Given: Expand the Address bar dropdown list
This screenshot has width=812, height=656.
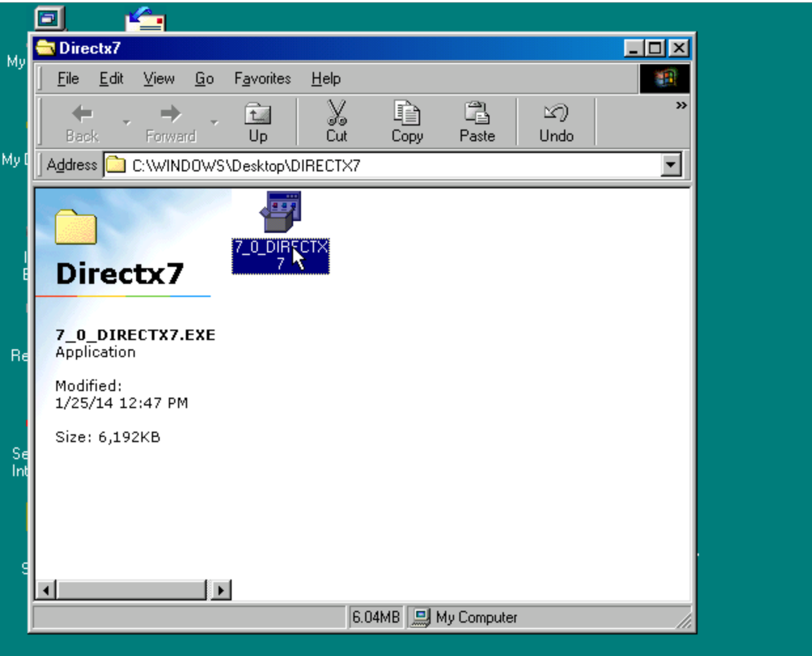Looking at the screenshot, I should [x=671, y=165].
